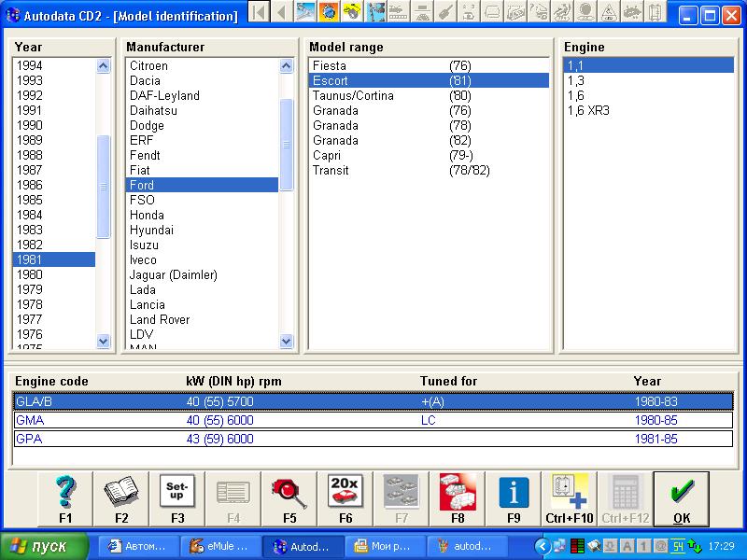Choose Hyundai manufacturer
This screenshot has width=747, height=560.
click(x=202, y=230)
